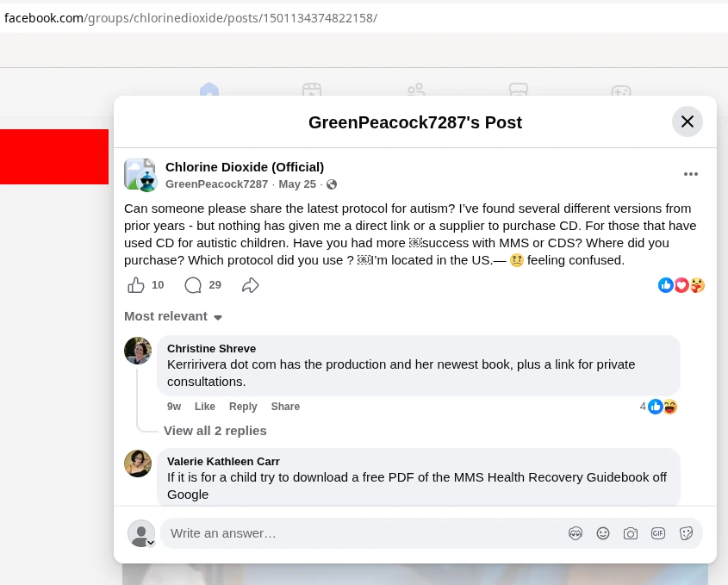
Task: Open 9w timestamp of Christine's comment
Action: point(174,407)
